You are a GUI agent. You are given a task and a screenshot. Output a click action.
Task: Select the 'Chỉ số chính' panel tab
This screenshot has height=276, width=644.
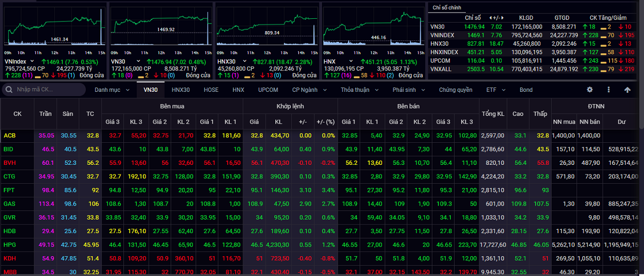[447, 8]
